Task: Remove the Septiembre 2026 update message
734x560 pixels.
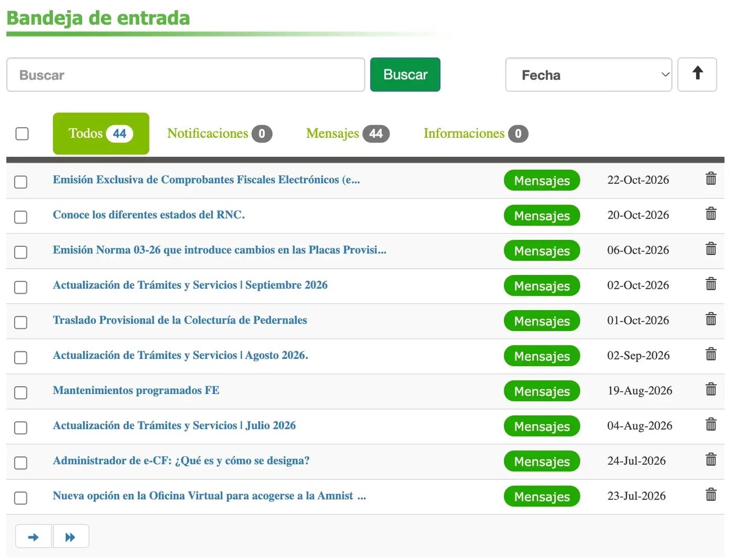Action: coord(711,284)
